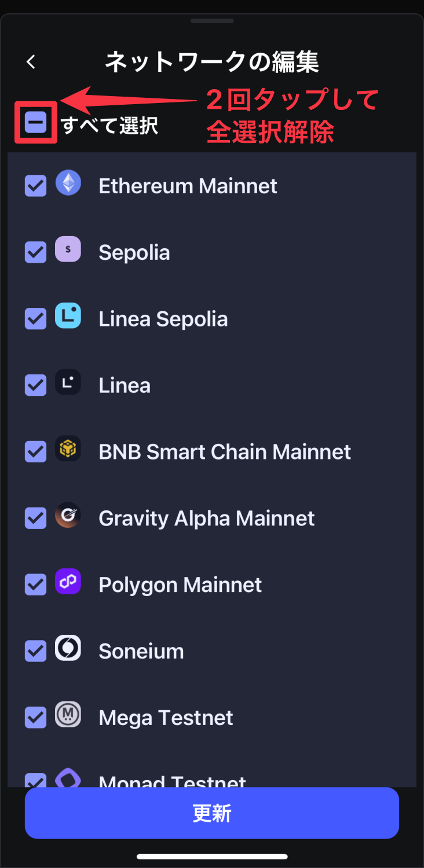
Task: Tap the dark Linea logo icon
Action: point(68,382)
